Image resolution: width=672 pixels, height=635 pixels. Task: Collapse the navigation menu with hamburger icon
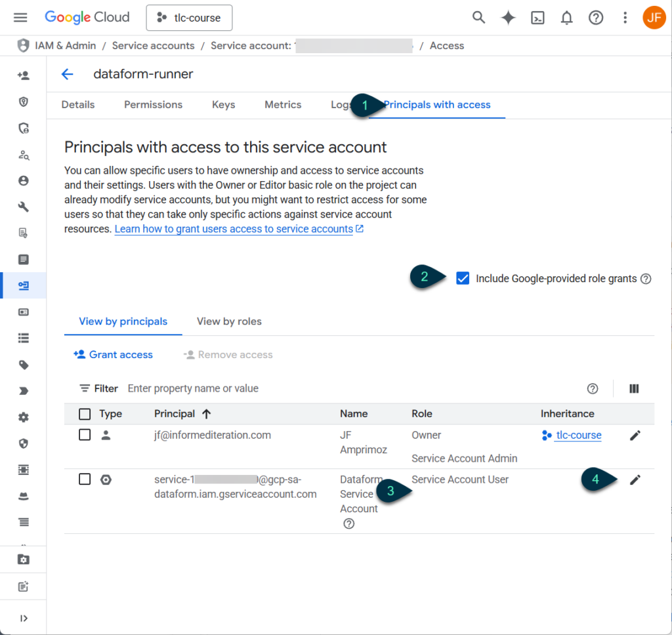click(20, 17)
